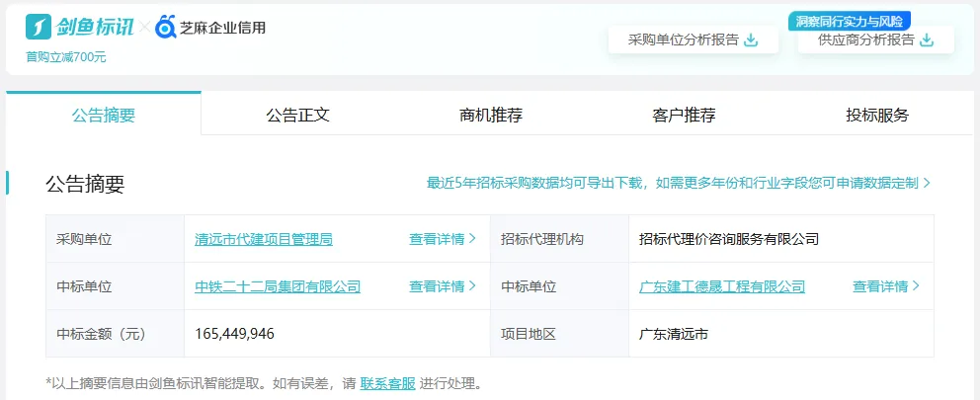Open 中铁二十二局集团有限公司 link
The height and width of the screenshot is (400, 980).
[x=278, y=286]
